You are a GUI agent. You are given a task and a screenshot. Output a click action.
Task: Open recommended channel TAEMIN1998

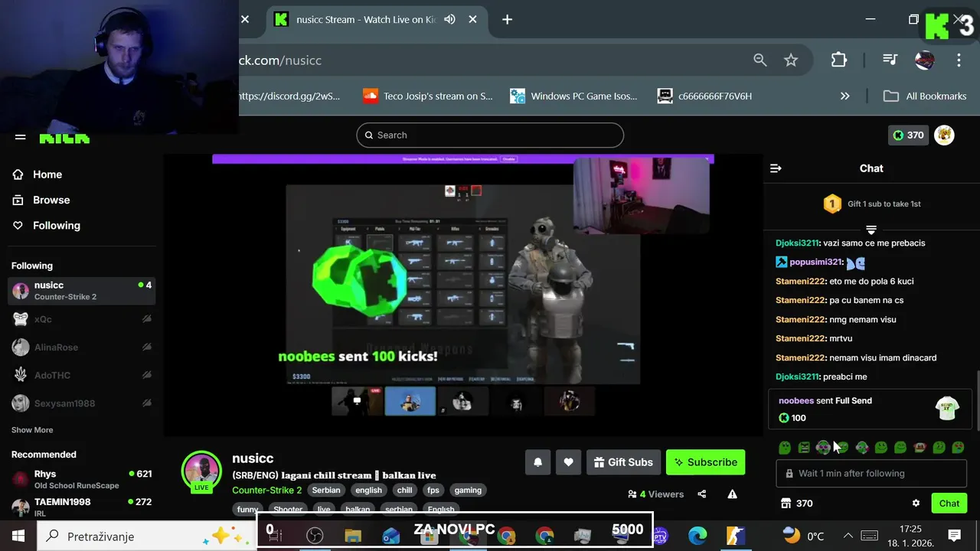81,507
